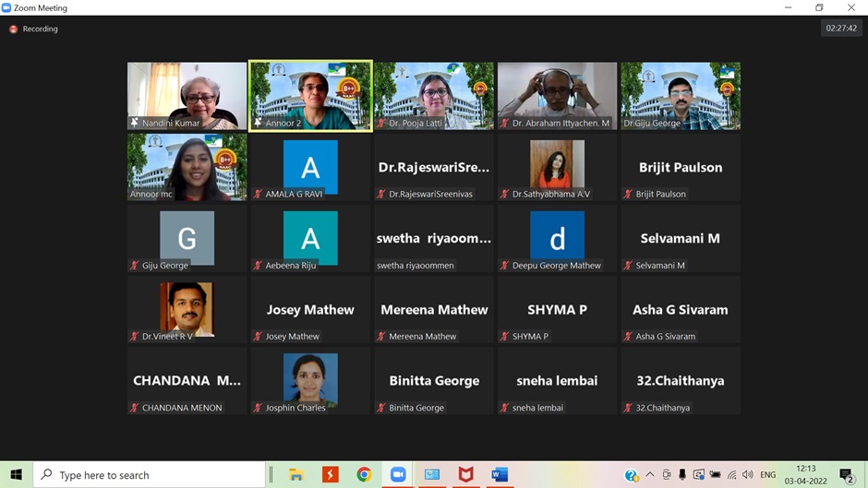Click the red Recording indicator icon
Viewport: 868px width, 488px height.
13,29
